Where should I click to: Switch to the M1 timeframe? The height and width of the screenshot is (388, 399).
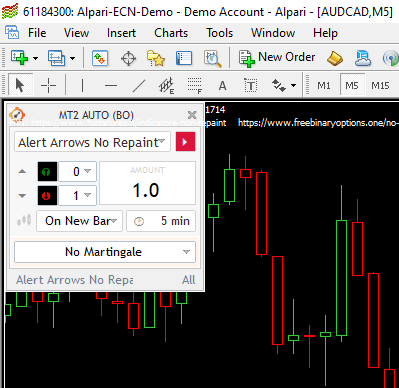(323, 86)
